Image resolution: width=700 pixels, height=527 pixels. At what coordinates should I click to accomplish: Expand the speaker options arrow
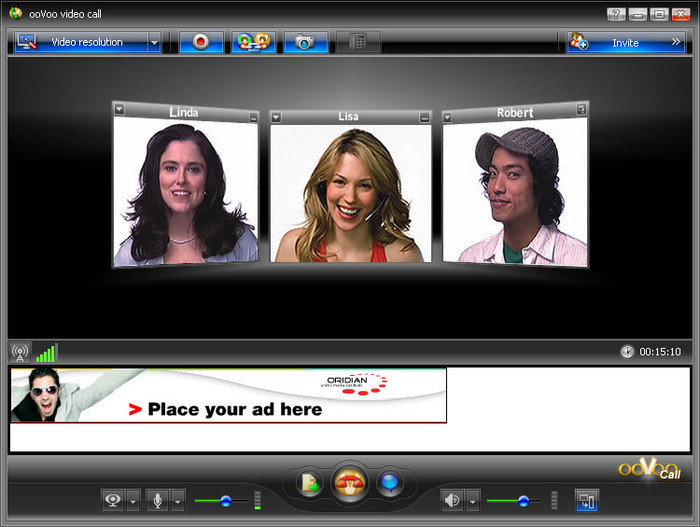[x=473, y=500]
